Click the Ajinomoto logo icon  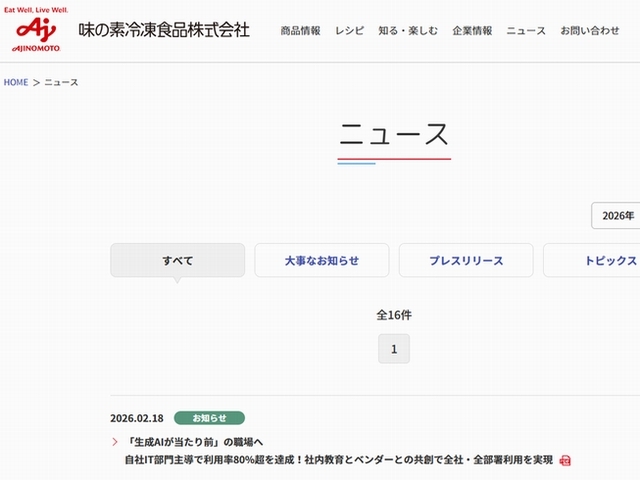click(x=36, y=34)
